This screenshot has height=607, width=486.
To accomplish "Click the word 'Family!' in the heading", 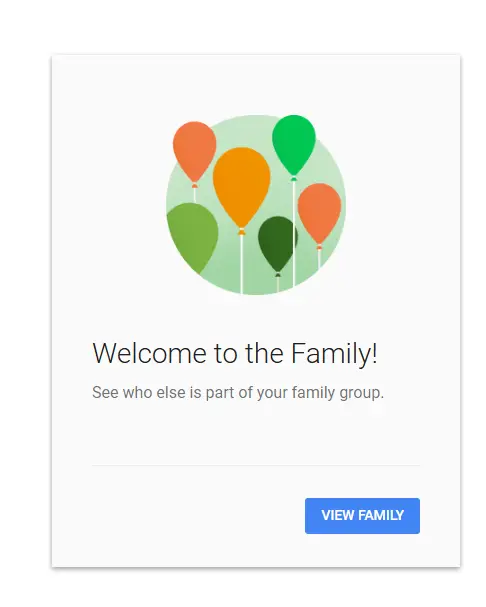I will point(334,353).
